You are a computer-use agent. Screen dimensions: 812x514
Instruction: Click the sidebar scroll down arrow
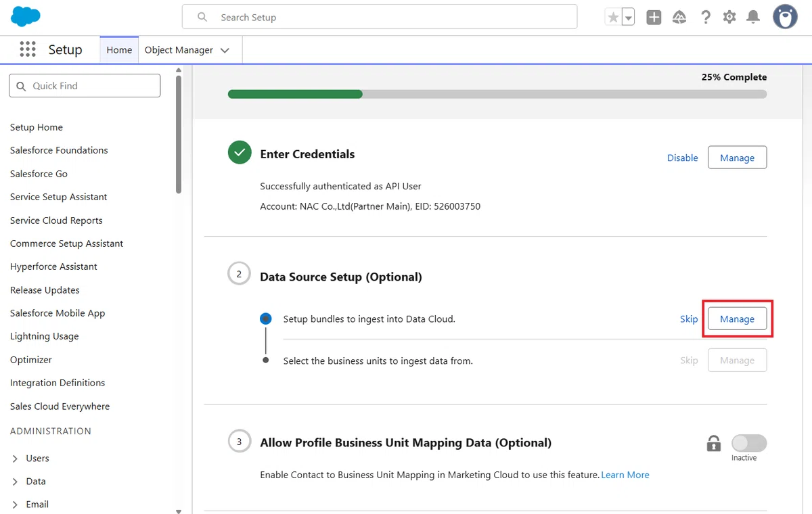point(179,511)
